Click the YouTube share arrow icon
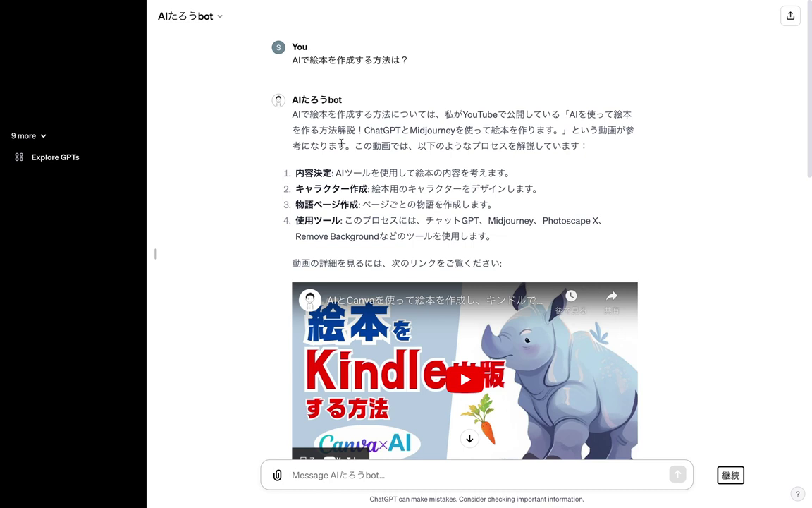 (x=612, y=296)
